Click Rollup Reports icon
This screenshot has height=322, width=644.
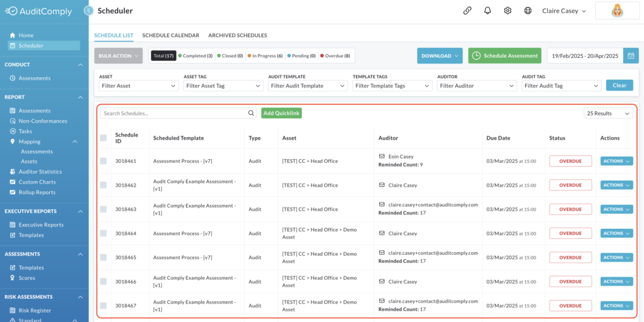(x=13, y=192)
